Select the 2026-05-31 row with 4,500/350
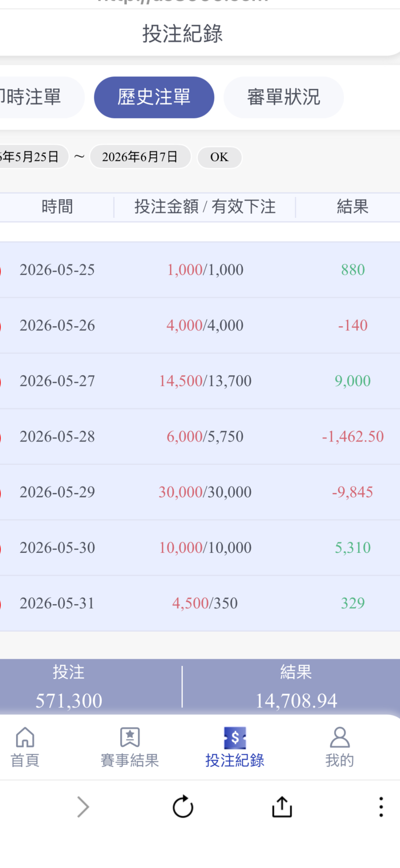The image size is (400, 868). tap(200, 603)
